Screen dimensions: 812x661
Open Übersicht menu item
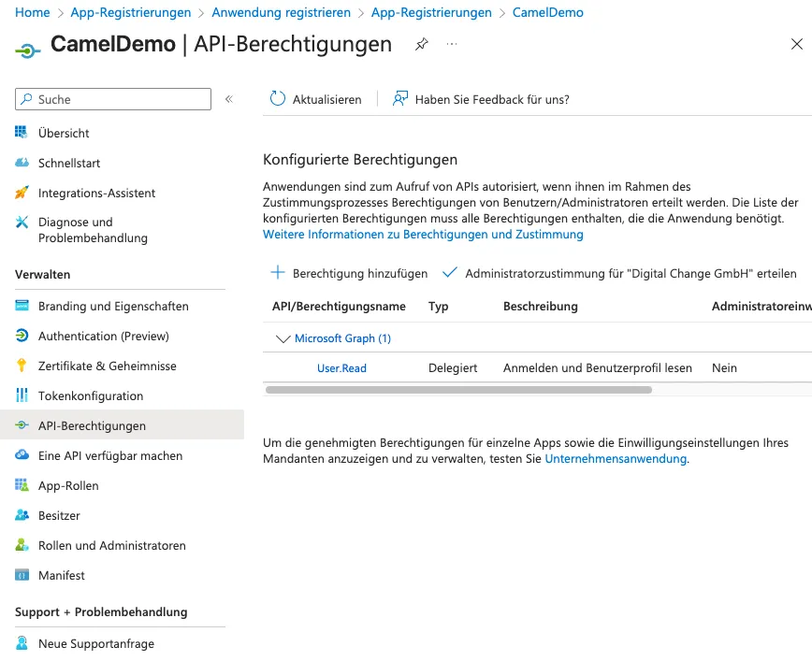64,133
